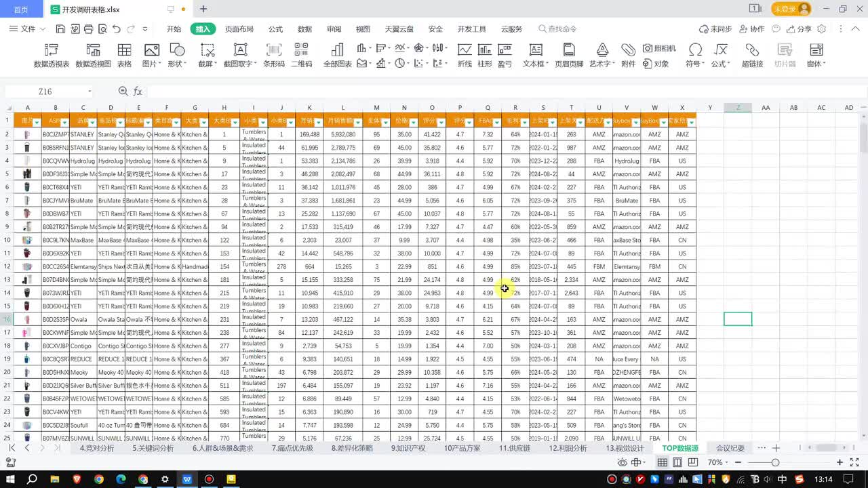Insert a text box (文本框)
This screenshot has height=488, width=868.
pos(536,56)
